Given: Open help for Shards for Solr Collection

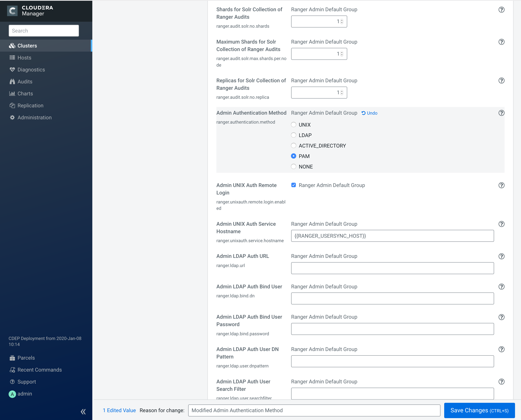Looking at the screenshot, I should point(501,10).
